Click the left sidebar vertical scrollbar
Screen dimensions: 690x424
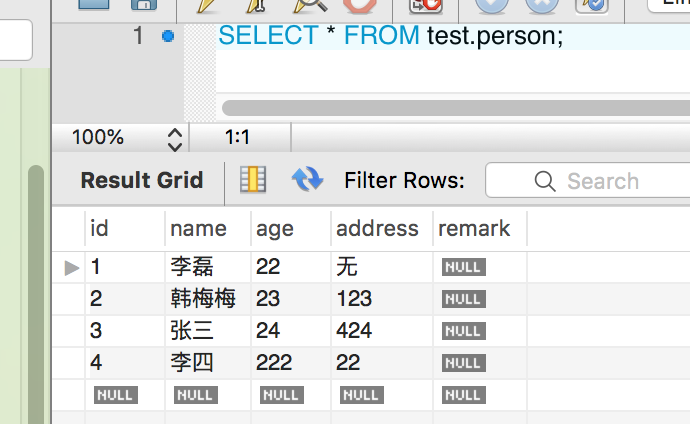click(x=36, y=294)
